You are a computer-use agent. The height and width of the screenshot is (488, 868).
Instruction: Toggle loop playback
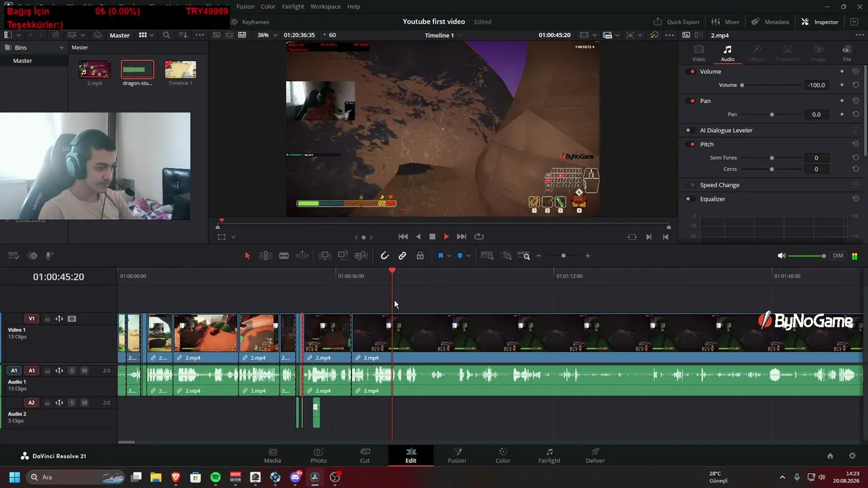point(479,237)
